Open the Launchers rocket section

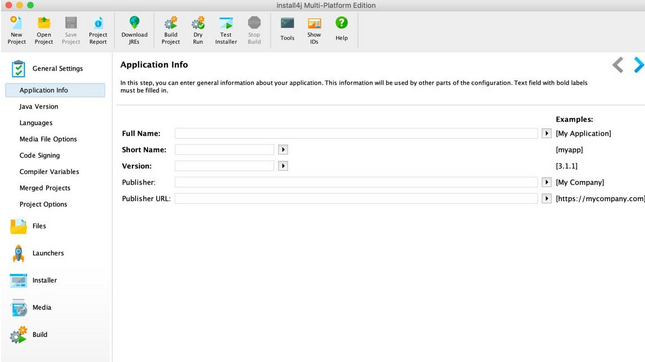click(x=18, y=253)
